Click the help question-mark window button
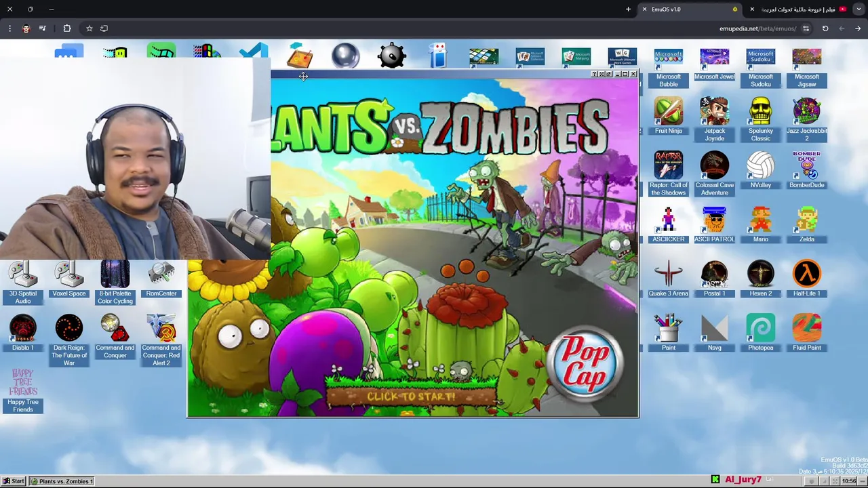This screenshot has width=868, height=488. coord(594,74)
